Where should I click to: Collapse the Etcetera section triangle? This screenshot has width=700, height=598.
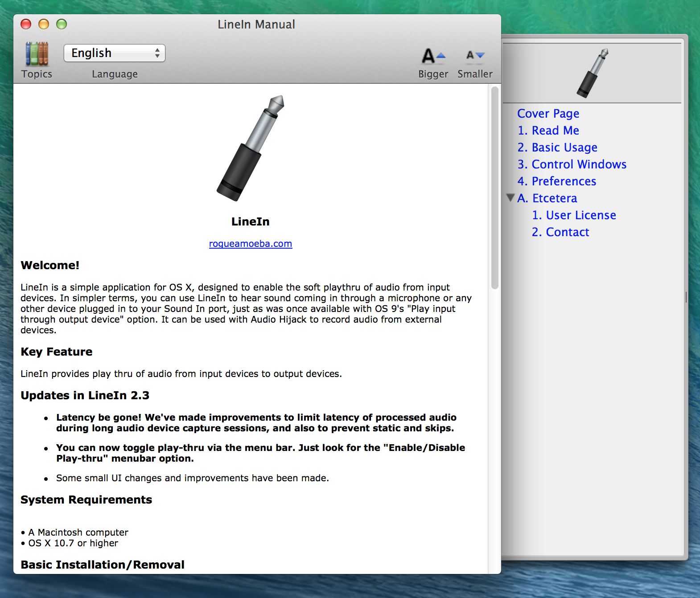(x=511, y=197)
